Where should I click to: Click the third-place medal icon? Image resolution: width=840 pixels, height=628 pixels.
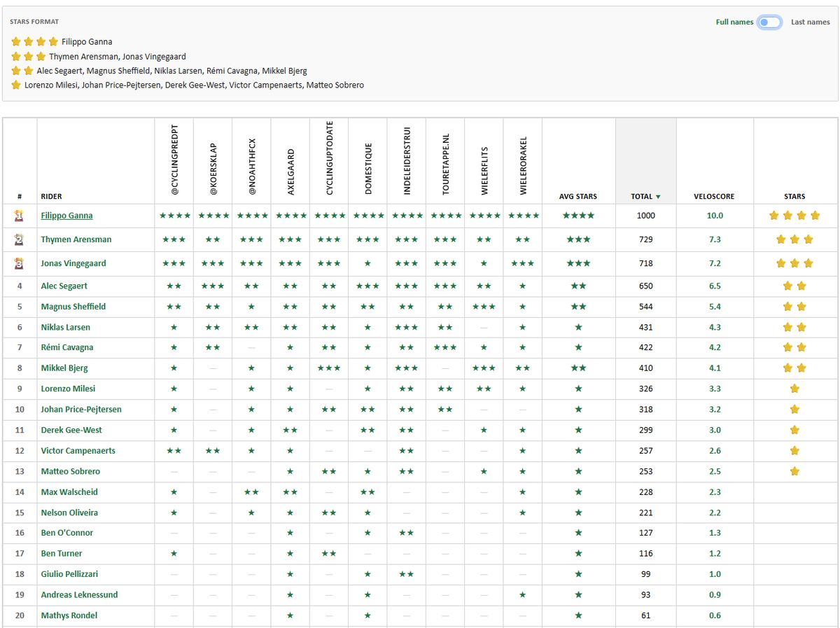(20, 263)
